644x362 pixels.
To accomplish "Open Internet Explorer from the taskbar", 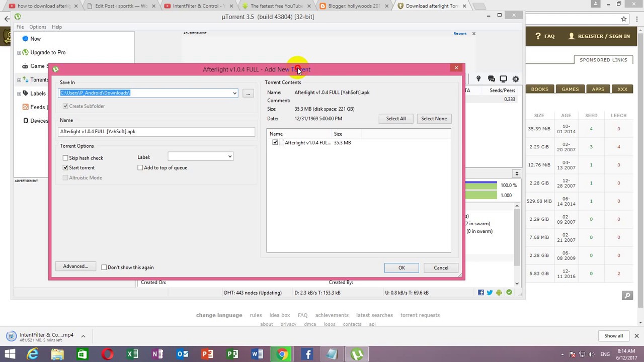I will (x=32, y=354).
